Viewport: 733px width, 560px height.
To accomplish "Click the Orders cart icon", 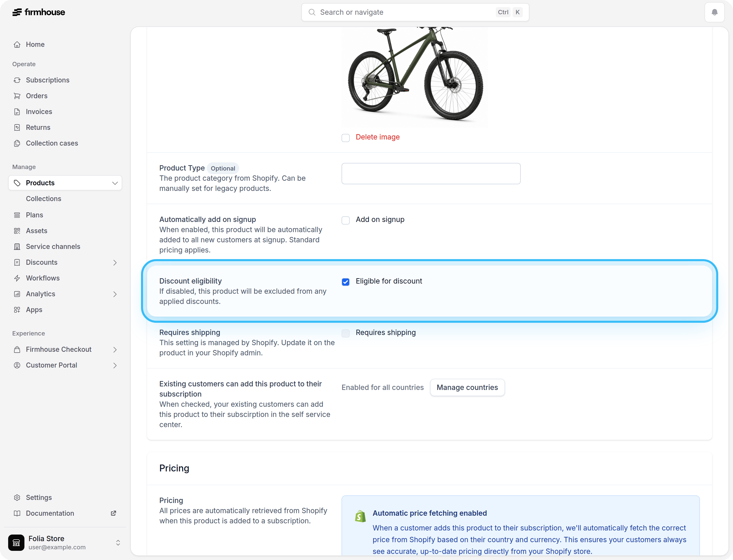I will pyautogui.click(x=17, y=96).
